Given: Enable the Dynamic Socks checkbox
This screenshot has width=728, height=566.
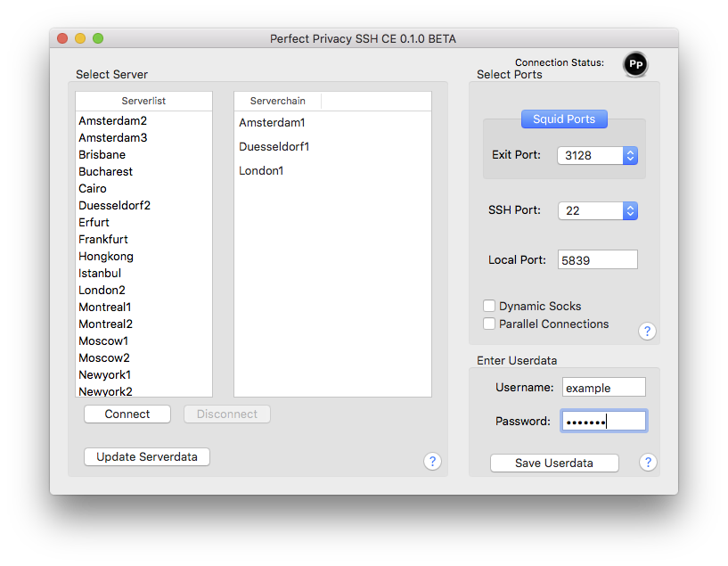Looking at the screenshot, I should pos(489,306).
